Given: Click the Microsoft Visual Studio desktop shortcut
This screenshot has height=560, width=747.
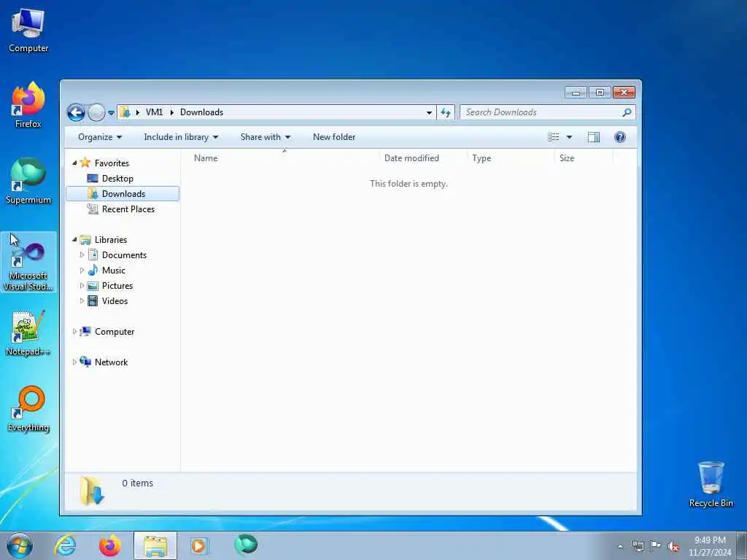Looking at the screenshot, I should pyautogui.click(x=28, y=262).
